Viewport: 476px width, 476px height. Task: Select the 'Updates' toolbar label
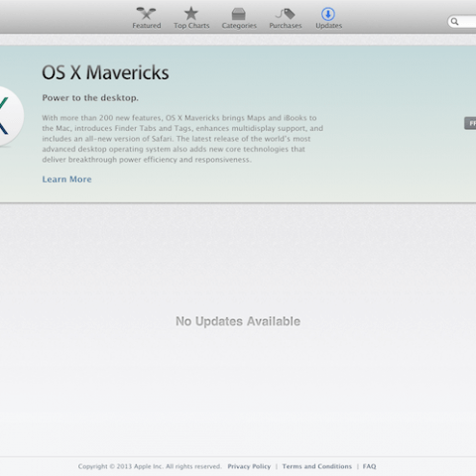click(328, 26)
